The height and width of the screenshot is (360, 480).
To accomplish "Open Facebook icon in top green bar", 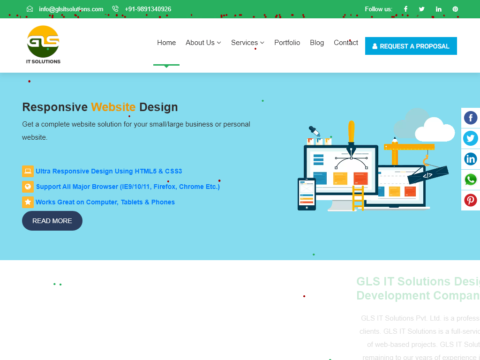I will [x=406, y=9].
